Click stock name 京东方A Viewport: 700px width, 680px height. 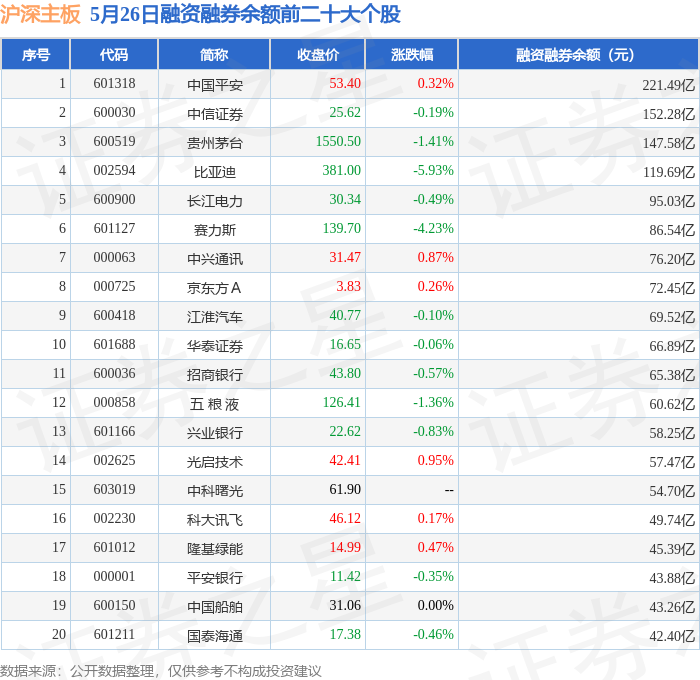point(214,288)
